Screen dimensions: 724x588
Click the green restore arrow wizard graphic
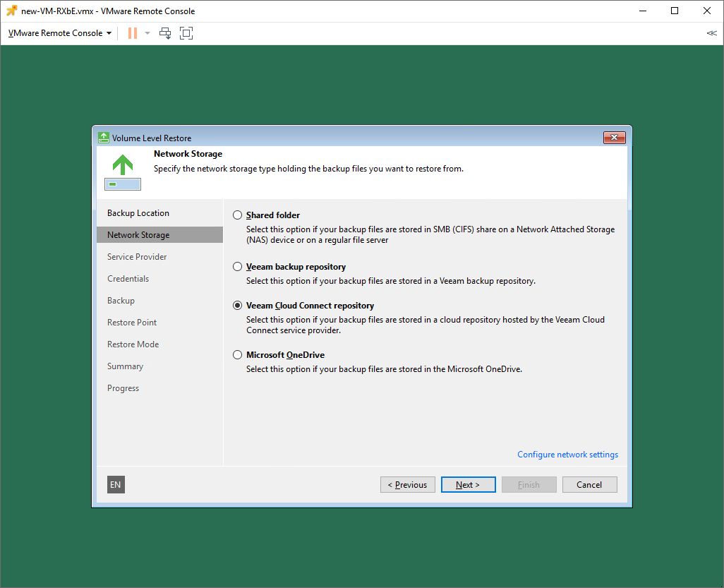[x=123, y=172]
